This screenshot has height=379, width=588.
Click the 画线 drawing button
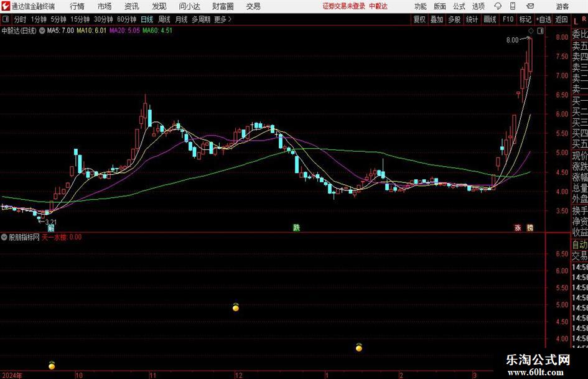click(490, 19)
